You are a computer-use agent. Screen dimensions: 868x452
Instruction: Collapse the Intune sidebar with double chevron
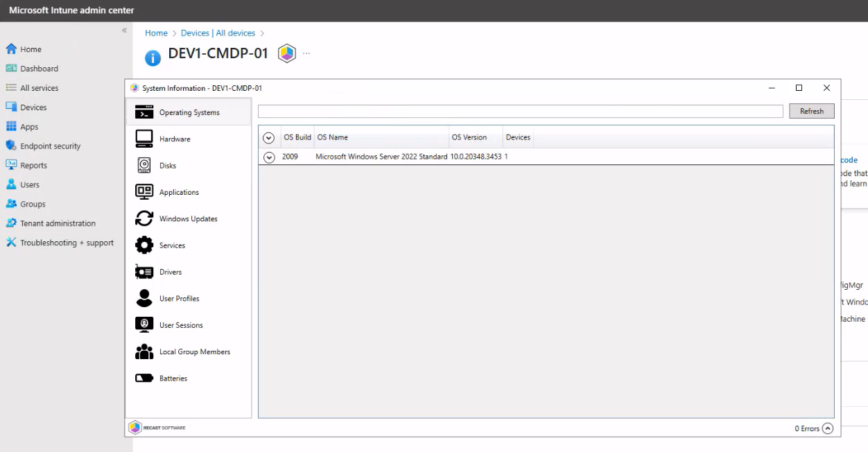point(125,31)
